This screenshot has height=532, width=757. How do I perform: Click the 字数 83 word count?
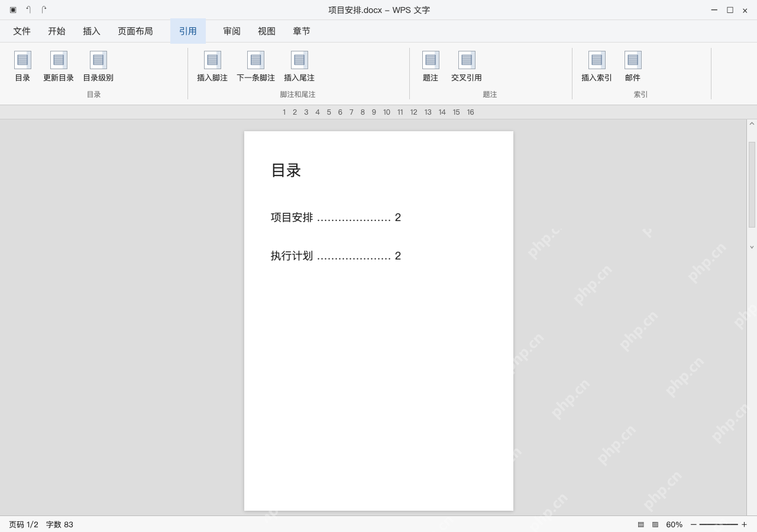60,524
